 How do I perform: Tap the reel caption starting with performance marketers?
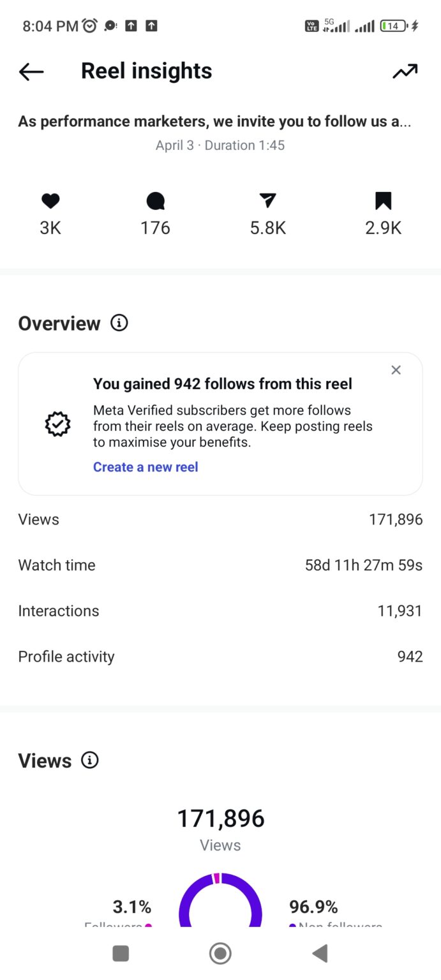(220, 121)
